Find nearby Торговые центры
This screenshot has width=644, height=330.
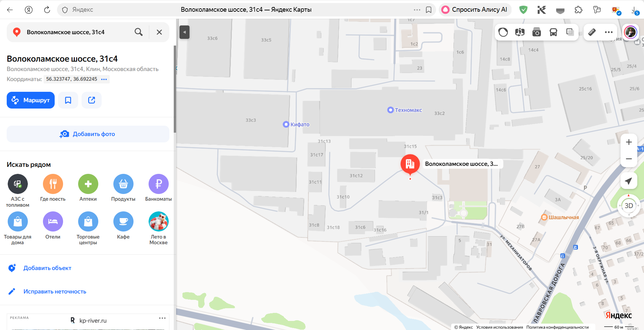click(88, 228)
